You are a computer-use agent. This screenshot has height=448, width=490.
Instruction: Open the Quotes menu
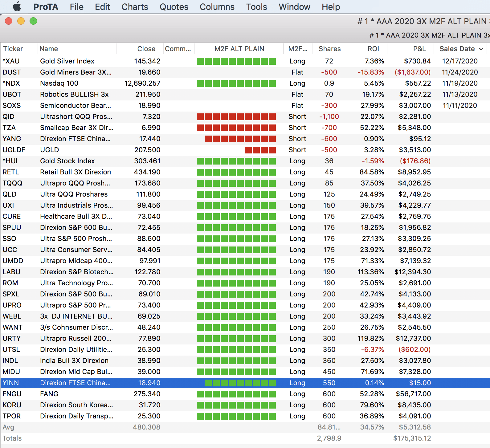pos(174,7)
